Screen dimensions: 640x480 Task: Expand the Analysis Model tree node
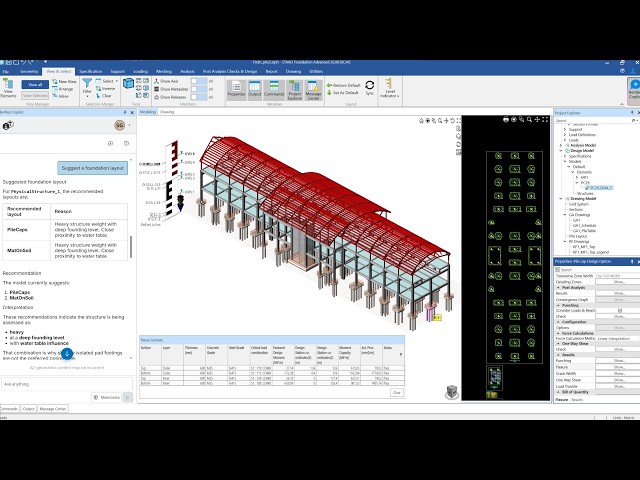[x=561, y=145]
